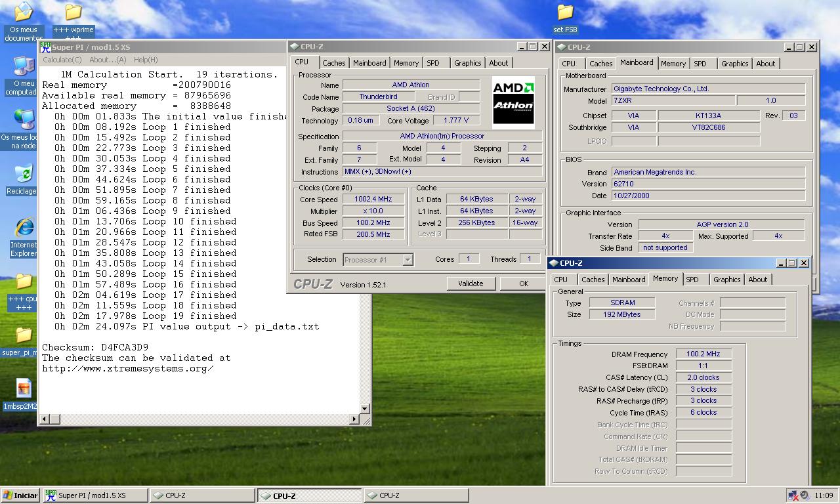Image resolution: width=840 pixels, height=504 pixels.
Task: Click CPU-Z title icon in Memory window
Action: click(x=553, y=263)
